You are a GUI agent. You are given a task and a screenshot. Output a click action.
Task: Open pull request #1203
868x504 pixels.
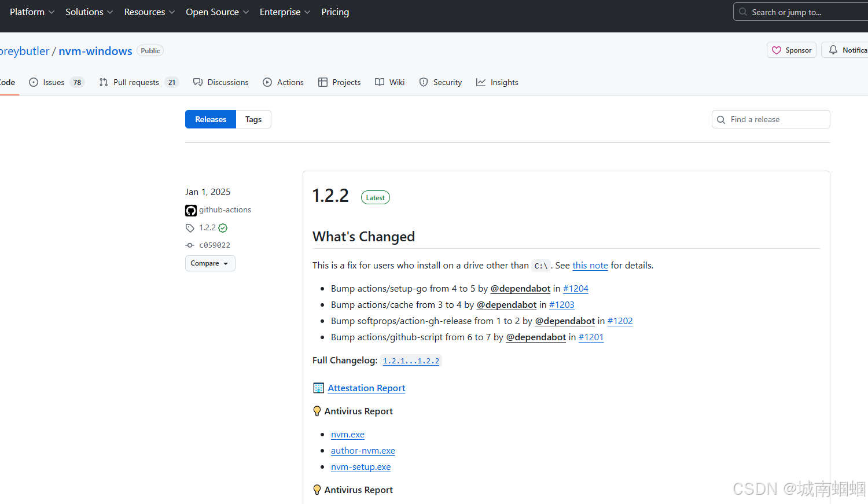562,305
